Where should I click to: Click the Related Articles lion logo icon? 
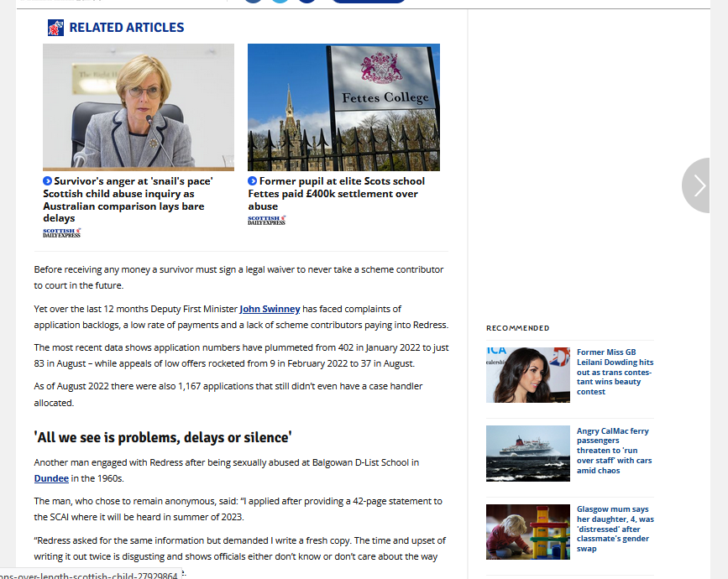click(x=55, y=28)
